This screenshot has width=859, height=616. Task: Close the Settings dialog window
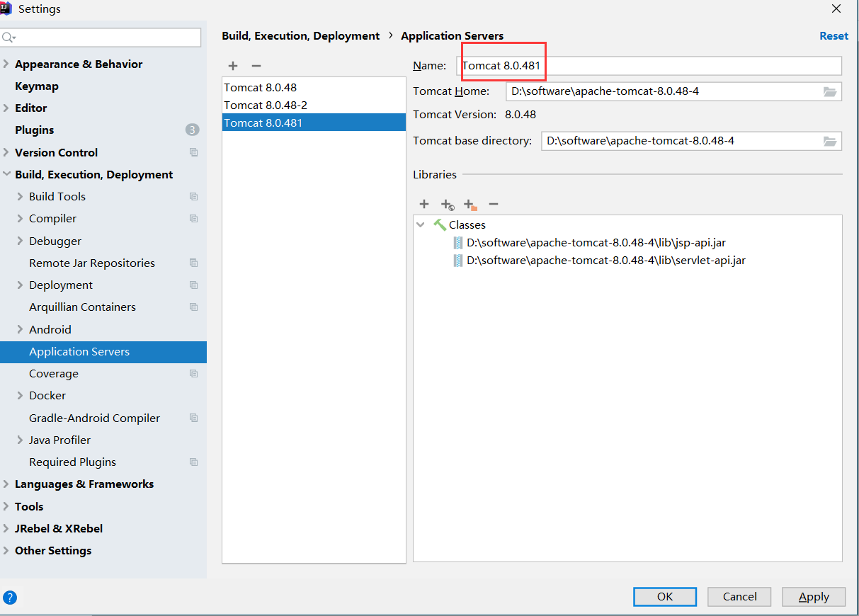[836, 8]
